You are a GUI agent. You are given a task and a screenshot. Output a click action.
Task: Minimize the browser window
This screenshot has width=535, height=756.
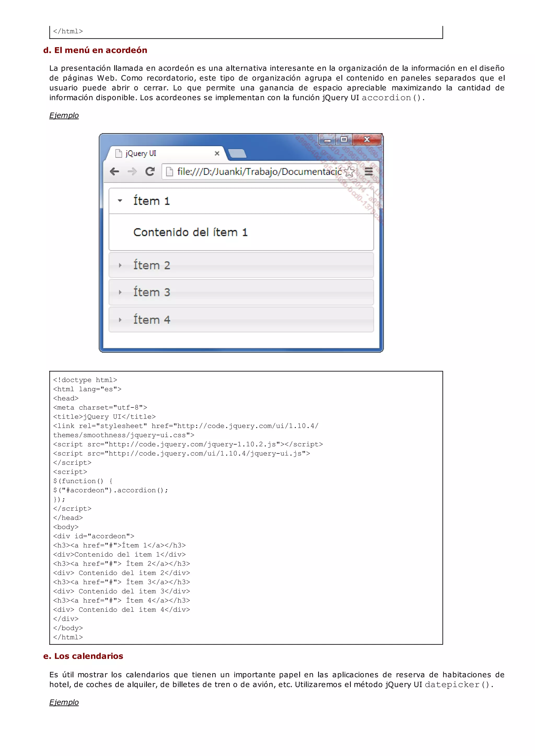point(327,140)
